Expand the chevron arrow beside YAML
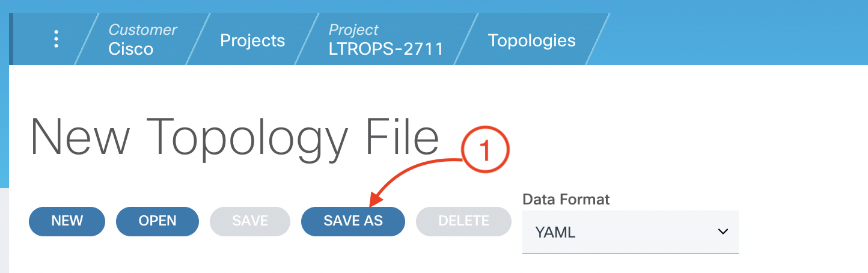This screenshot has height=273, width=868. [723, 232]
